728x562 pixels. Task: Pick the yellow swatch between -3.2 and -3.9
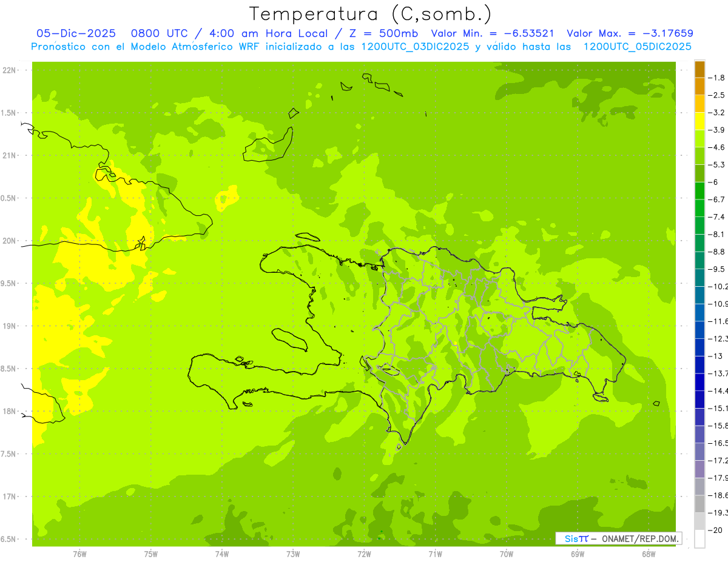[x=699, y=121]
